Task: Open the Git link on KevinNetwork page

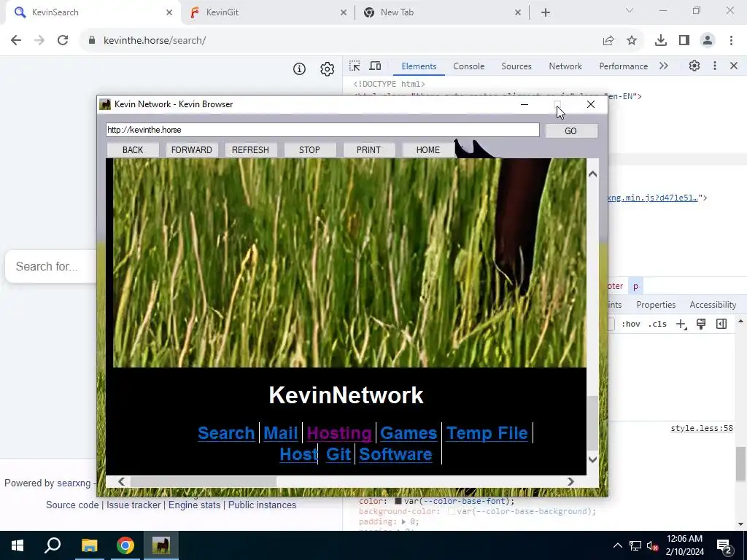Action: (x=338, y=454)
